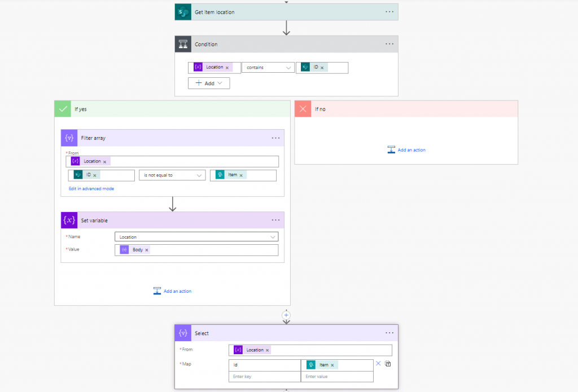Click the green If yes checkmark icon
This screenshot has height=392, width=578.
(x=63, y=109)
